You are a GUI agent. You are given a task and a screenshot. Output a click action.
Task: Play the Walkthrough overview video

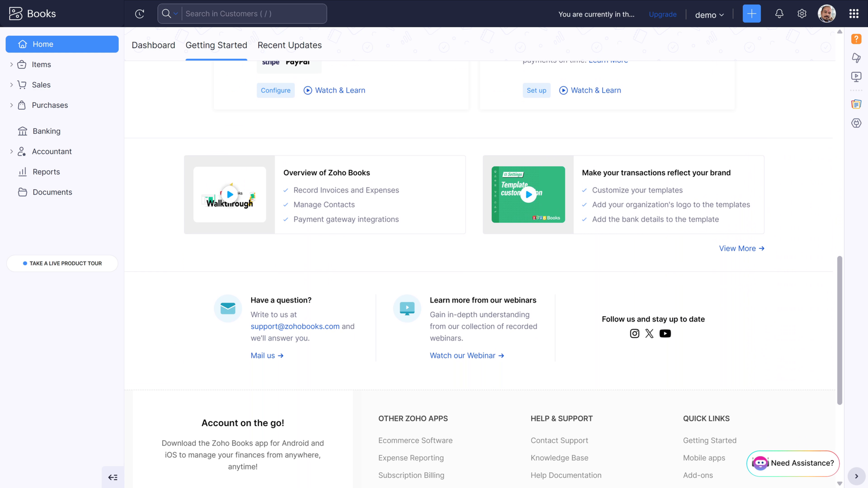[x=229, y=194]
